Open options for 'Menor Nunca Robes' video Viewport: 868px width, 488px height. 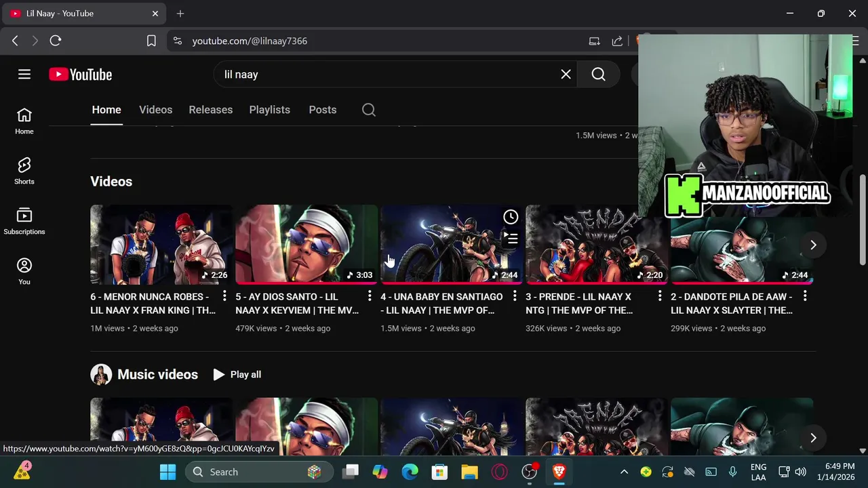pos(224,296)
